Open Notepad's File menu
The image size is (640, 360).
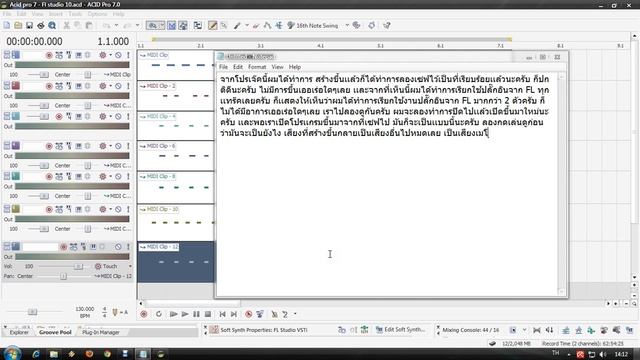click(x=223, y=67)
